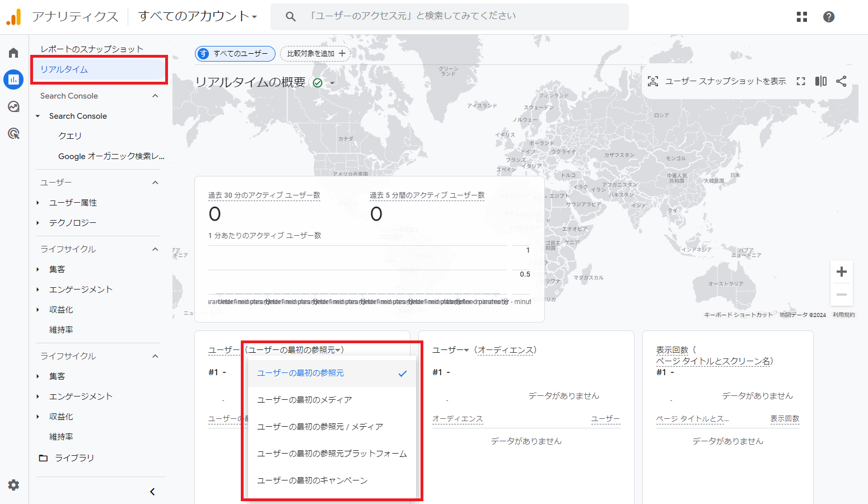The width and height of the screenshot is (868, 504).
Task: Click the share report icon
Action: tap(841, 81)
